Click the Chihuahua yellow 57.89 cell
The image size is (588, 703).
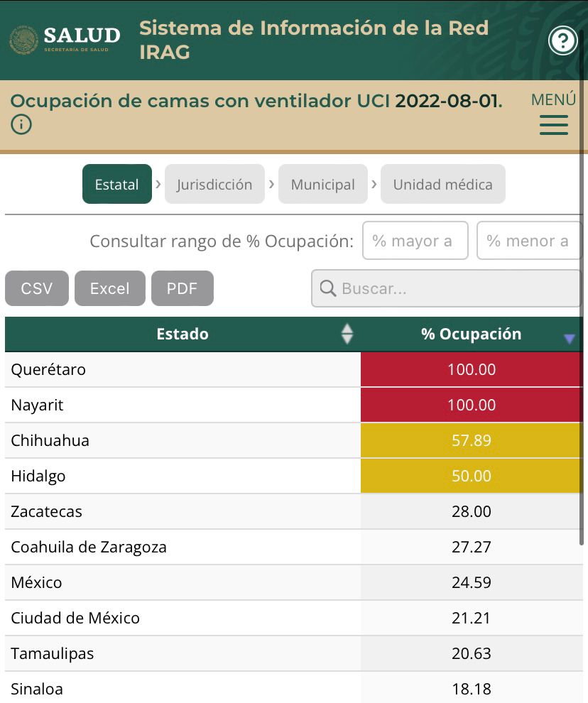click(472, 440)
